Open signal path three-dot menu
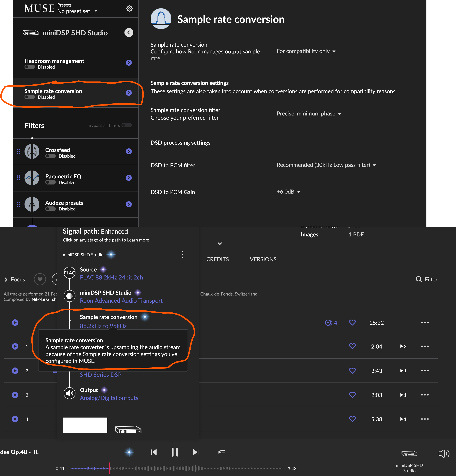Viewport: 456px width, 476px height. click(183, 255)
